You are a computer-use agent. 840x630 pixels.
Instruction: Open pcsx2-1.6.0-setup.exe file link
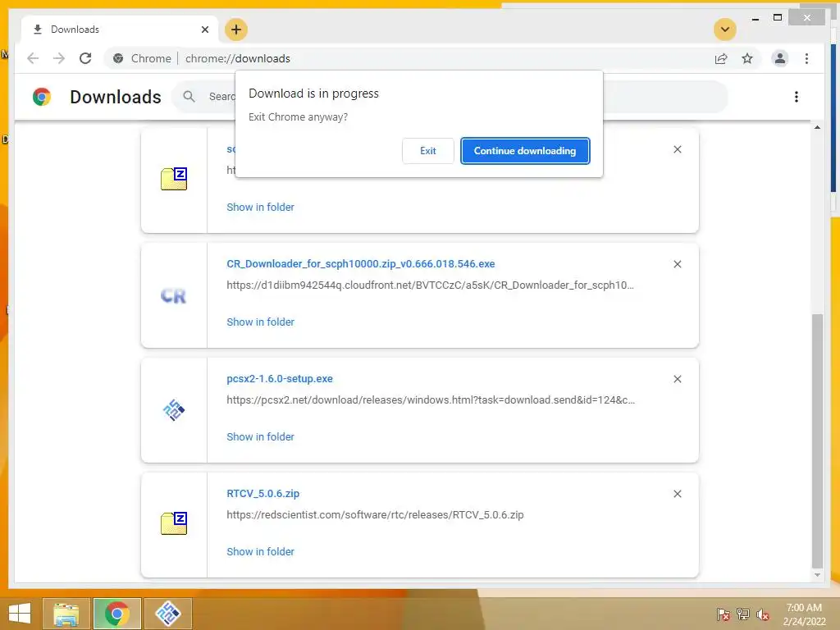coord(280,379)
